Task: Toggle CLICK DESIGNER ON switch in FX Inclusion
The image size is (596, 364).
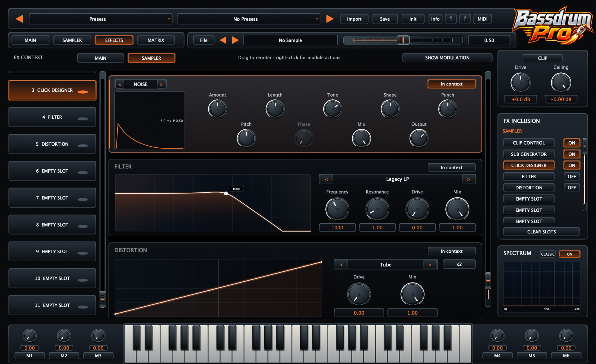Action: pos(572,165)
